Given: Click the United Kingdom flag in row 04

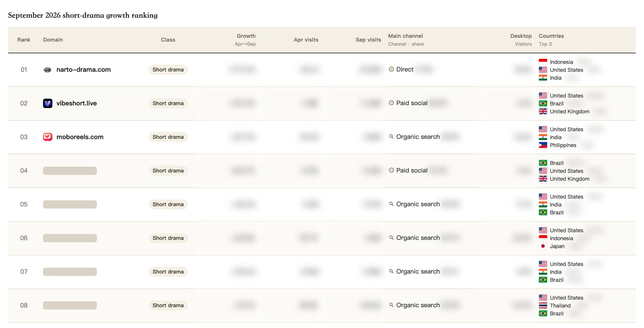Looking at the screenshot, I should (x=543, y=179).
